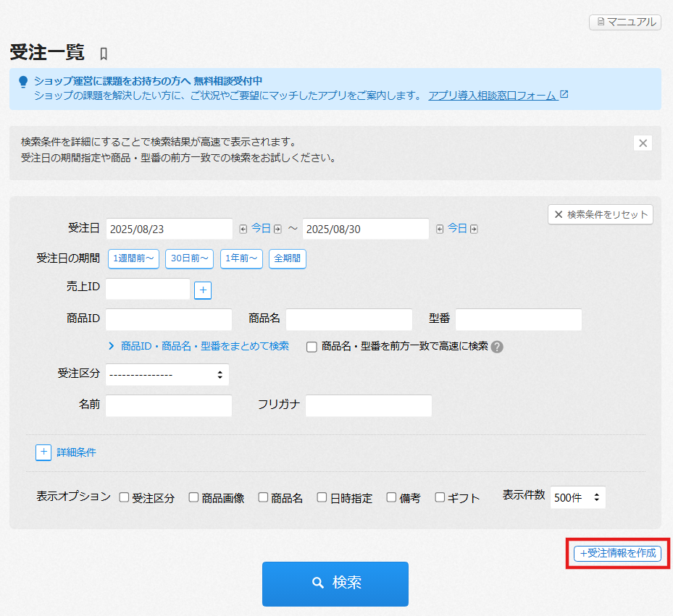This screenshot has width=673, height=616.
Task: Click previous-day arrow beside end date
Action: [x=440, y=229]
